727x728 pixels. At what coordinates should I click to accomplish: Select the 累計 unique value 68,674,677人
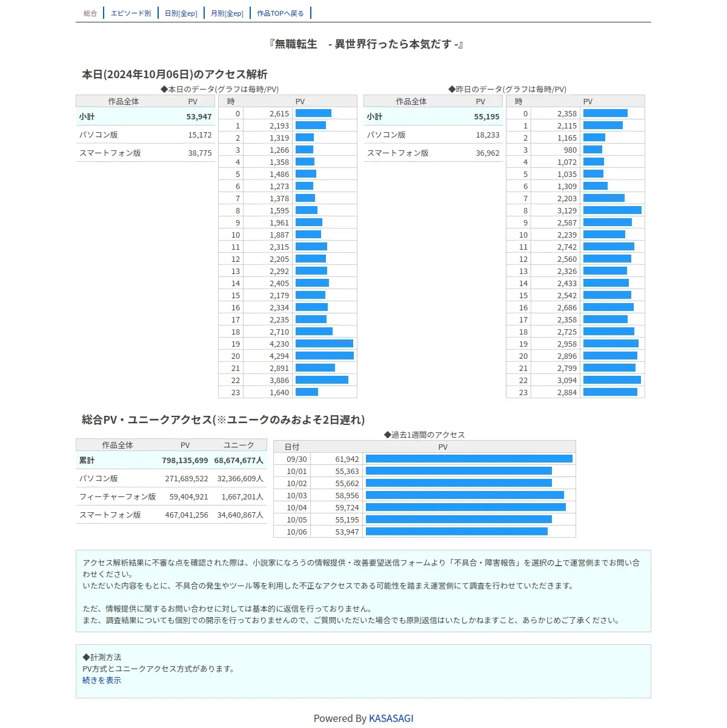tap(239, 461)
